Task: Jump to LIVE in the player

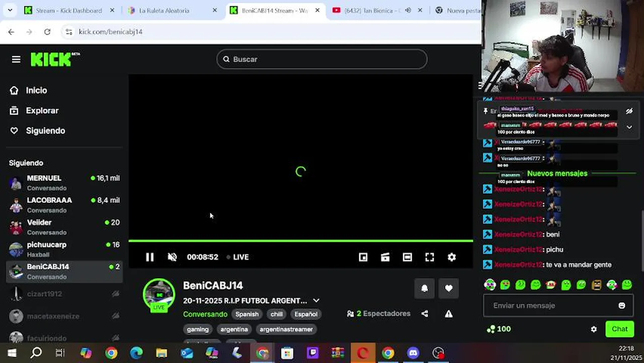Action: [237, 257]
